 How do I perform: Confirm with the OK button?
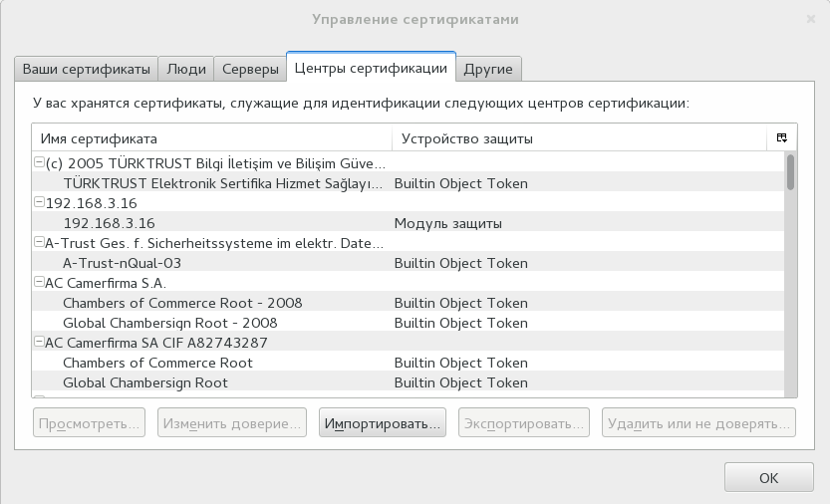click(768, 477)
